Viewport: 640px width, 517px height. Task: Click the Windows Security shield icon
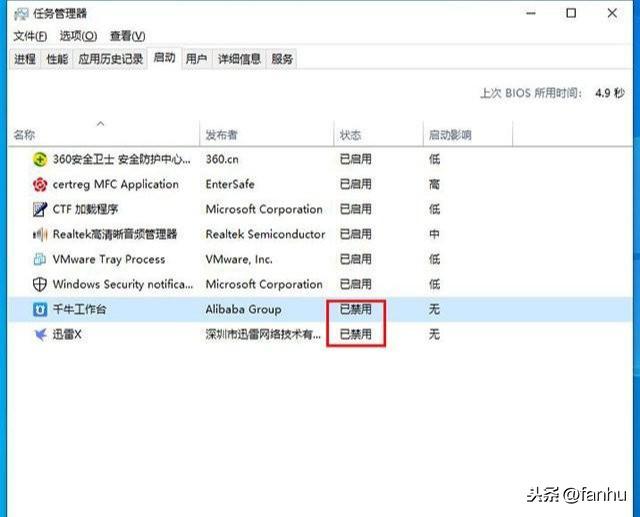[x=40, y=284]
